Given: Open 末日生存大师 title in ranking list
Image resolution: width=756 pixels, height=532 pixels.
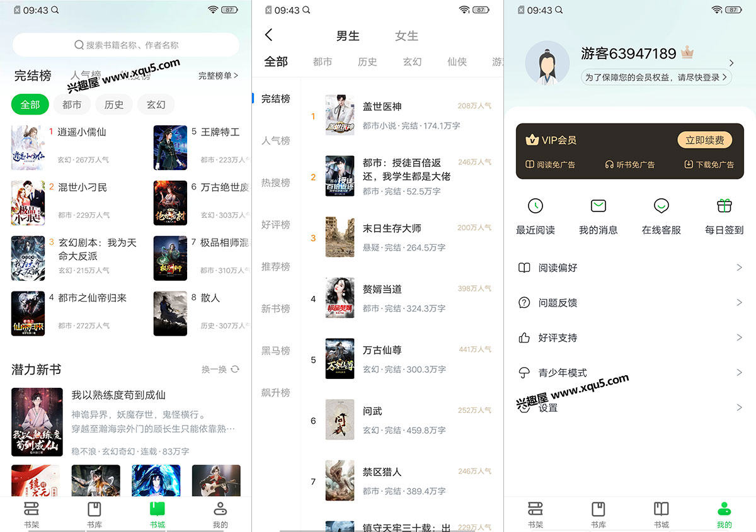Looking at the screenshot, I should [392, 229].
